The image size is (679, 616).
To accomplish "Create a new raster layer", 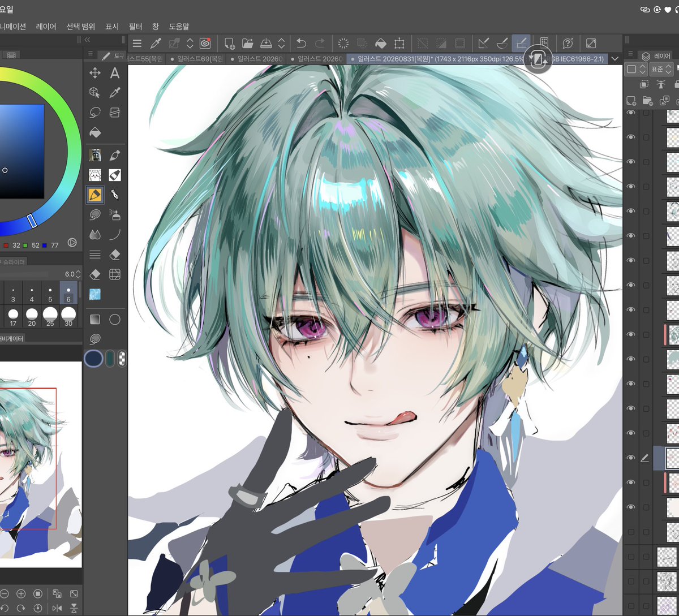I will pyautogui.click(x=631, y=101).
